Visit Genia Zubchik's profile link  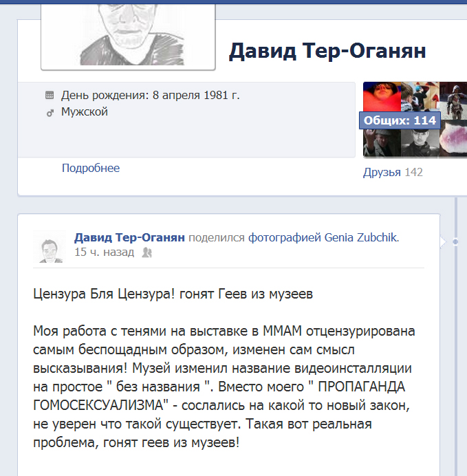point(361,237)
